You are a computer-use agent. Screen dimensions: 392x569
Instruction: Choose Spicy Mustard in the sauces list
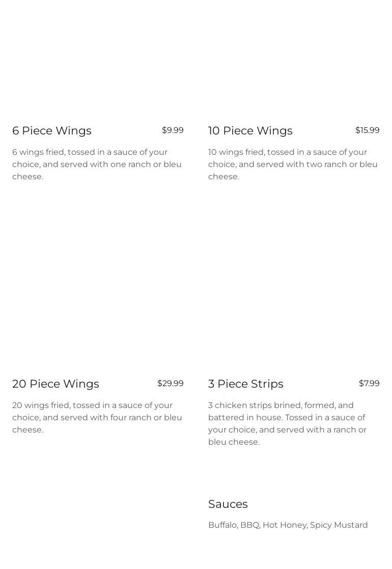tap(339, 525)
